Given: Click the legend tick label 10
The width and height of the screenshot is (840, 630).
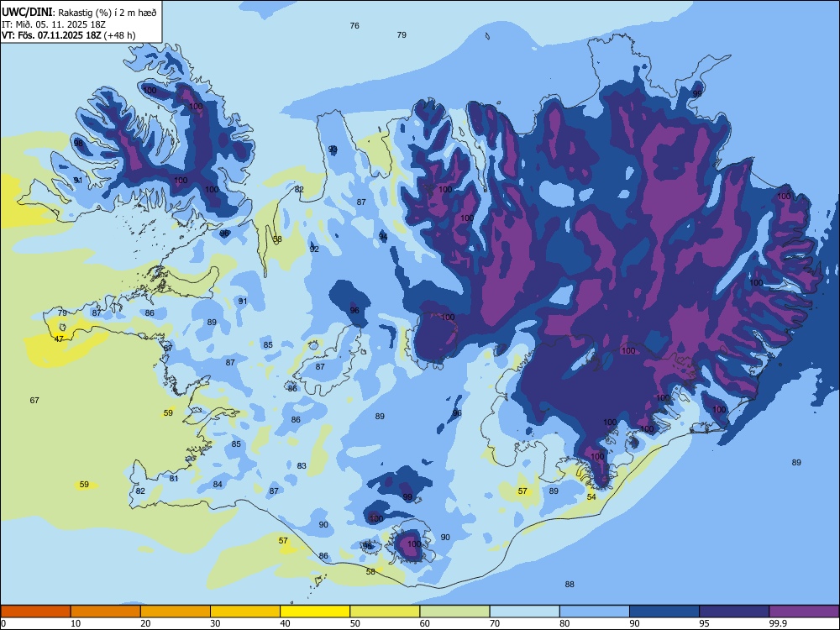Looking at the screenshot, I should [x=76, y=623].
